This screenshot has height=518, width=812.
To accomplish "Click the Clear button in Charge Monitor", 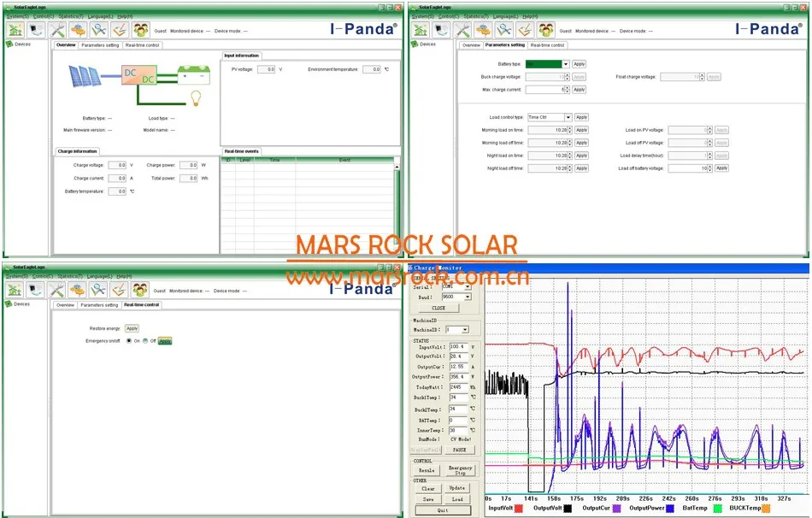I will (427, 488).
